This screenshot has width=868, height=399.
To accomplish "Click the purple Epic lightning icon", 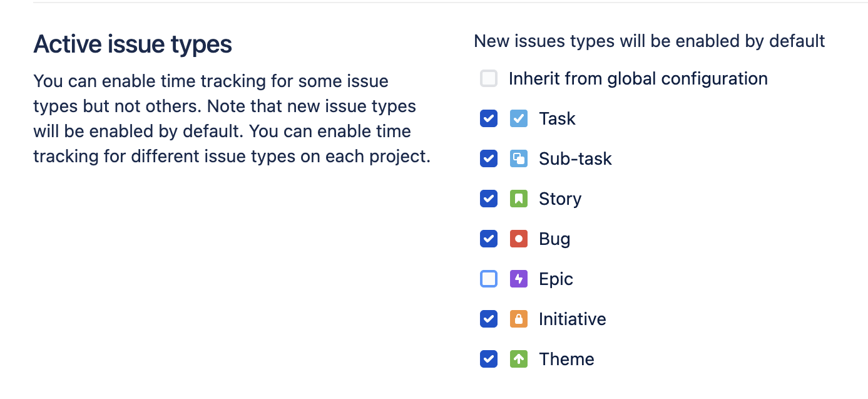I will tap(519, 279).
